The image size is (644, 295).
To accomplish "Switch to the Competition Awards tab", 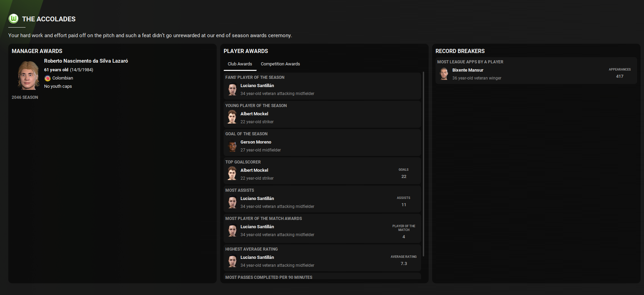I will [x=280, y=64].
